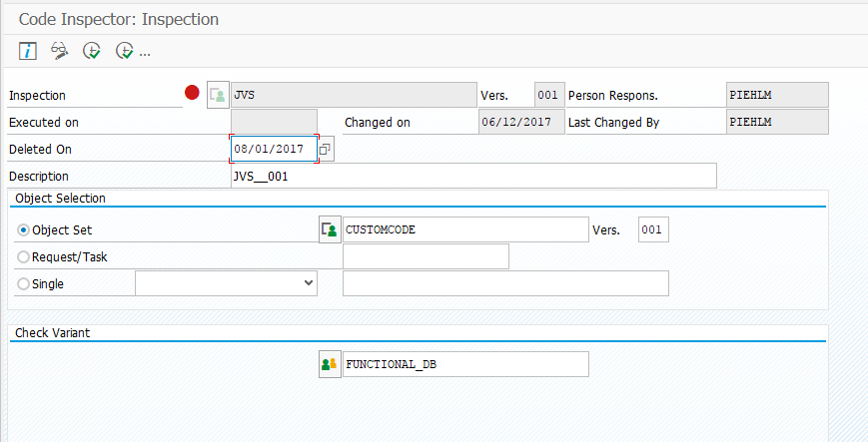Click the Deleted On date field
The image size is (868, 442).
point(274,149)
